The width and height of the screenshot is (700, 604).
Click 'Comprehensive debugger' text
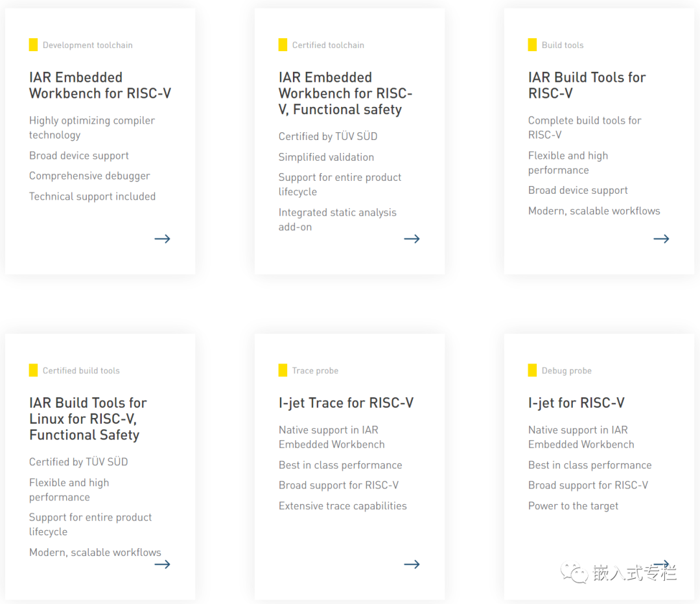click(89, 176)
